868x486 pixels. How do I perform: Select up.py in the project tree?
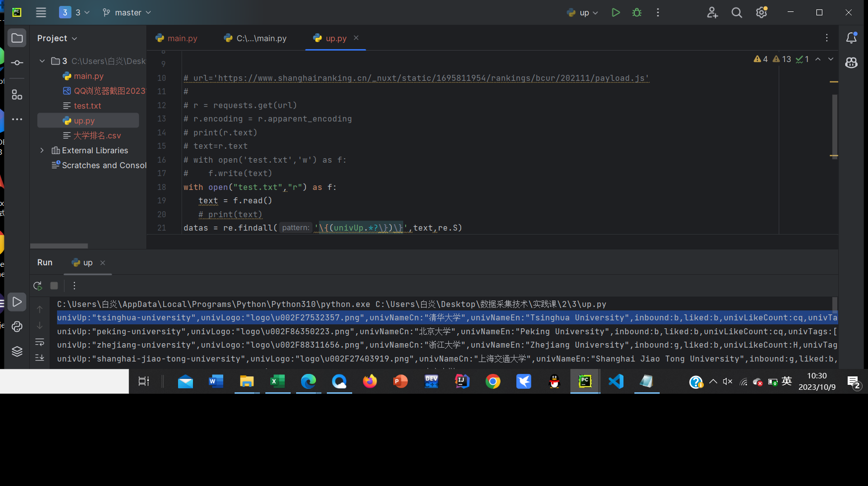(x=88, y=121)
